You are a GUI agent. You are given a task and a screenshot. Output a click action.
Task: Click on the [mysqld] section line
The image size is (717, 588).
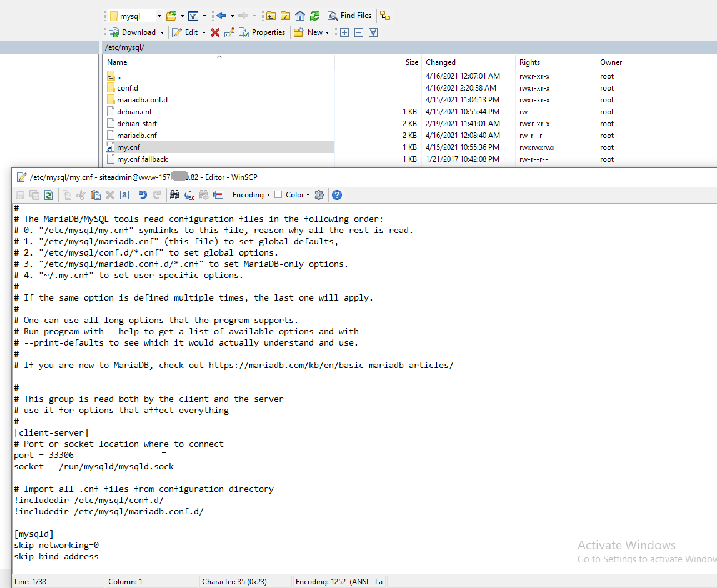click(x=34, y=534)
